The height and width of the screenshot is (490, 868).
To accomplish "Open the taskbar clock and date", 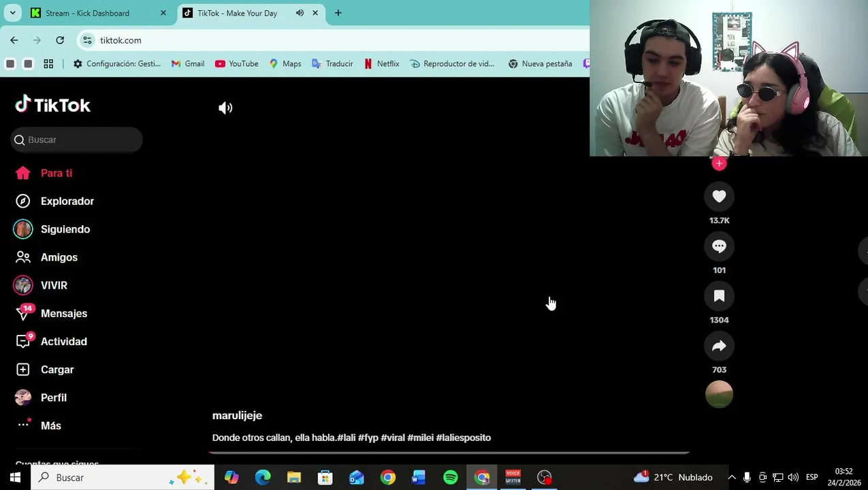I will [843, 477].
